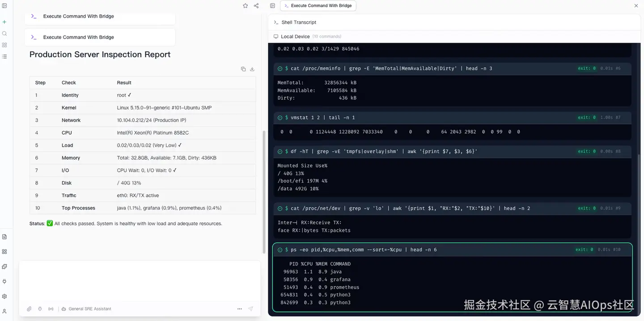Click the chat message input area
644x321 pixels.
click(x=140, y=282)
